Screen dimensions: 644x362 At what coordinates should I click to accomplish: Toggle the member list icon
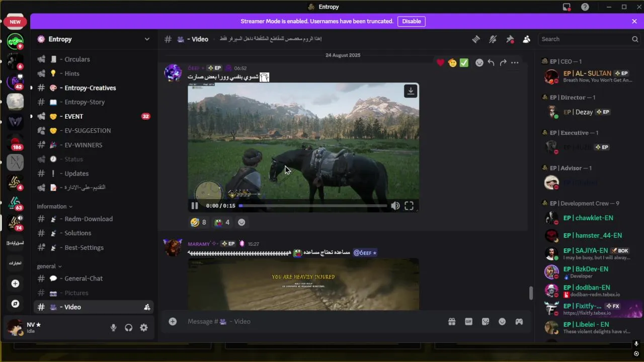point(526,39)
